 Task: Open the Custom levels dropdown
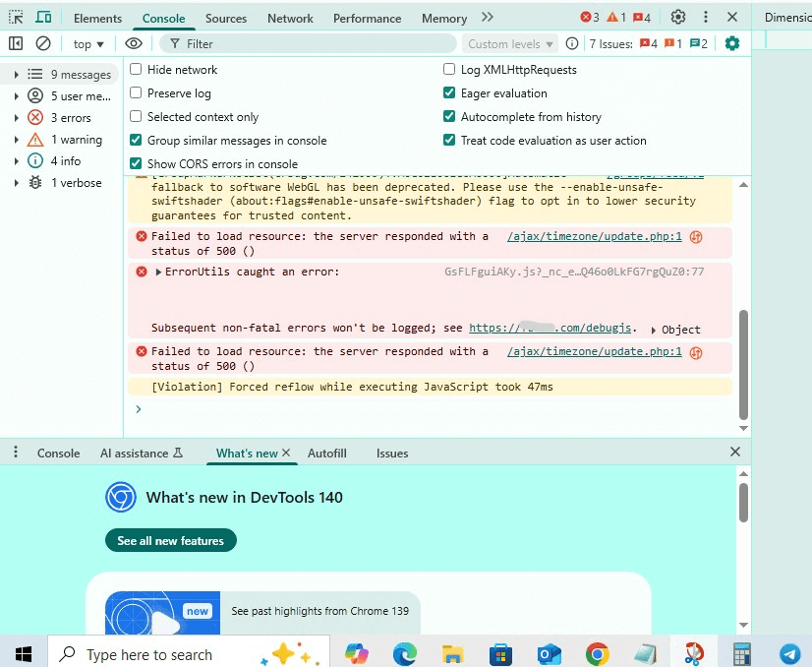coord(510,44)
